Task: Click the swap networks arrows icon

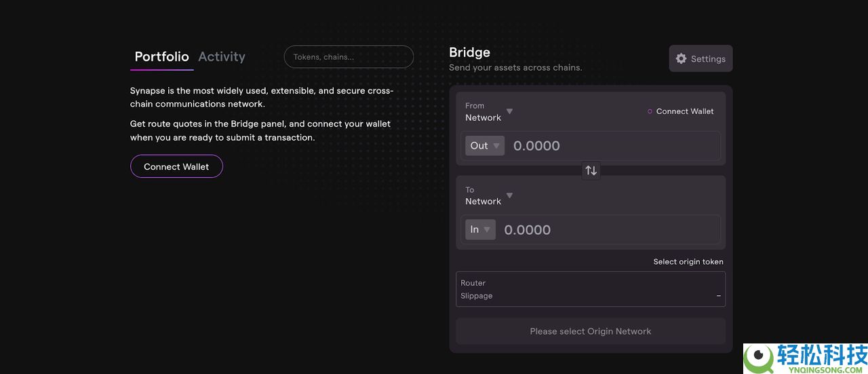Action: click(x=591, y=170)
